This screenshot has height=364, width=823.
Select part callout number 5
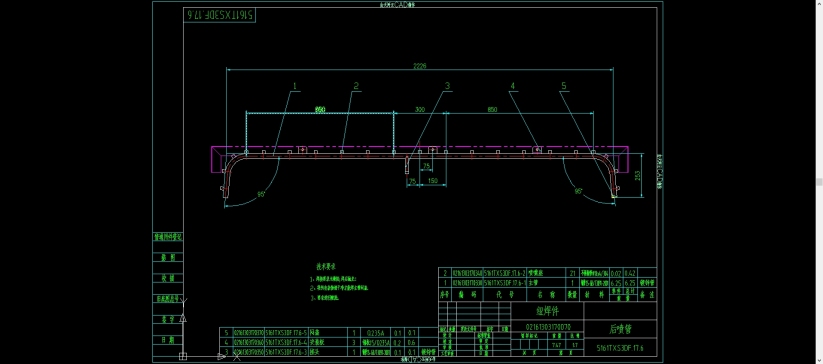click(563, 86)
